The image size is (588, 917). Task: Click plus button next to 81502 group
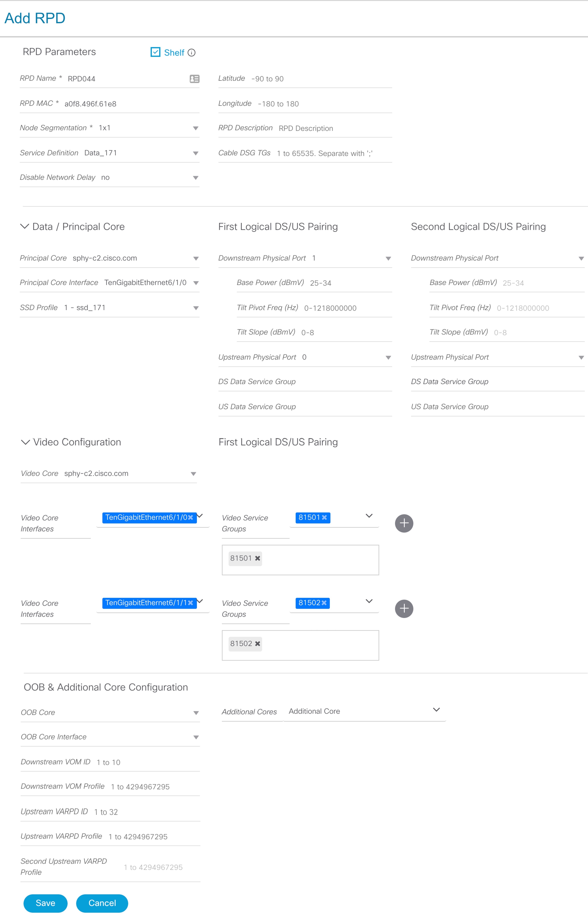404,609
